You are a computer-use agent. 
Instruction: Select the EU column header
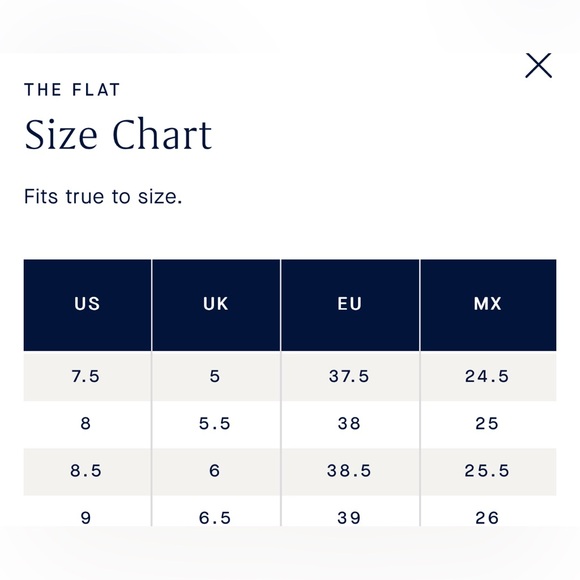point(350,305)
